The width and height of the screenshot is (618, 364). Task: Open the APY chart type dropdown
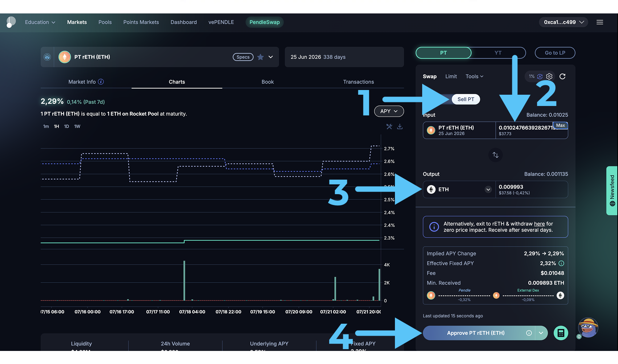point(389,111)
